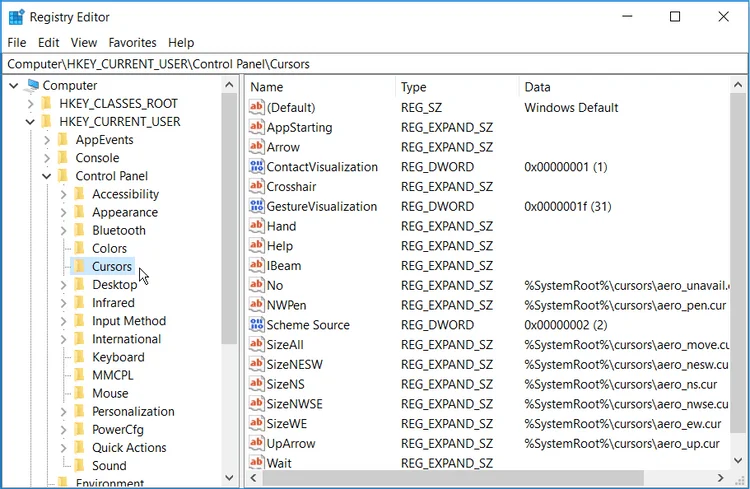The width and height of the screenshot is (750, 489).
Task: Open the File menu
Action: pos(17,43)
